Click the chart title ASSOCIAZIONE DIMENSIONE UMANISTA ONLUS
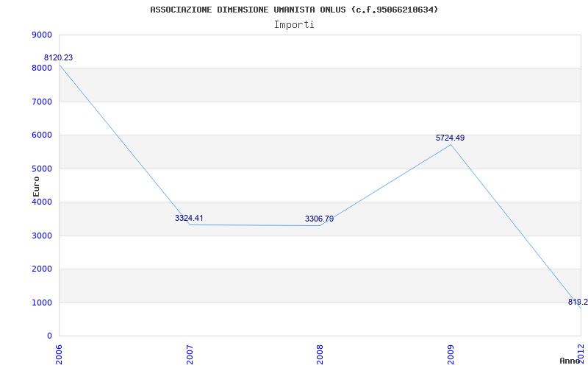The image size is (588, 368). point(294,10)
